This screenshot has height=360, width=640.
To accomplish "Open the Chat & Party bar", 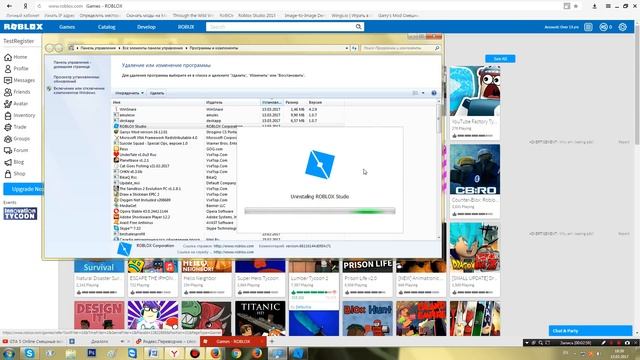I will (x=590, y=331).
